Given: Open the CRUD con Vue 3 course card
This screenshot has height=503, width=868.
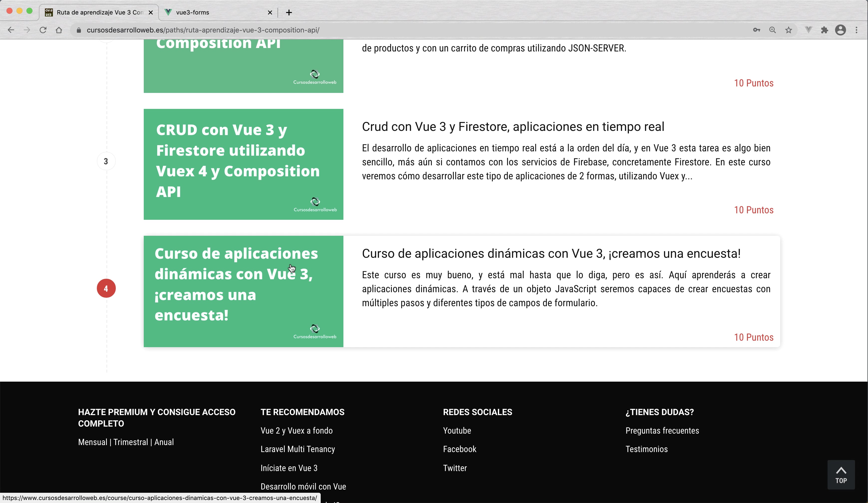Looking at the screenshot, I should coord(244,164).
